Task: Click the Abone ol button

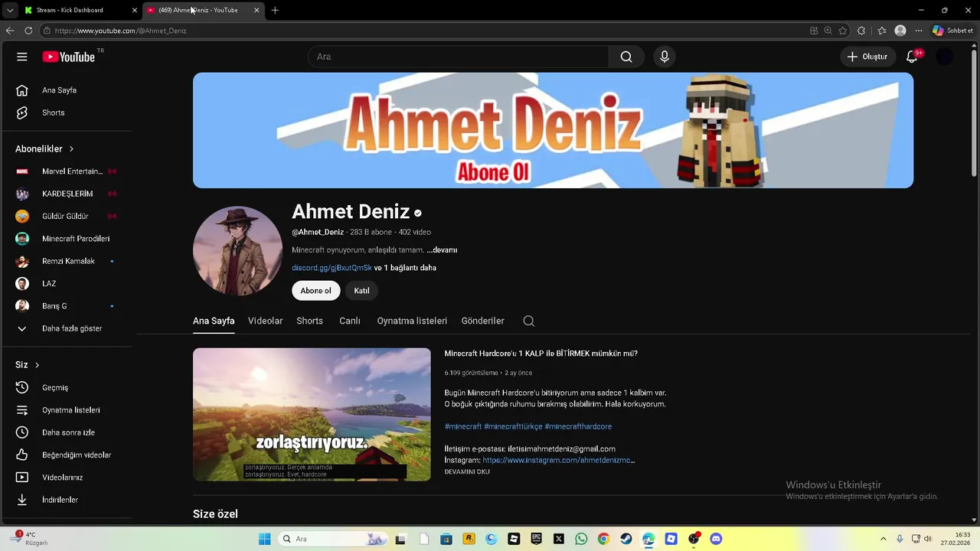Action: (315, 291)
